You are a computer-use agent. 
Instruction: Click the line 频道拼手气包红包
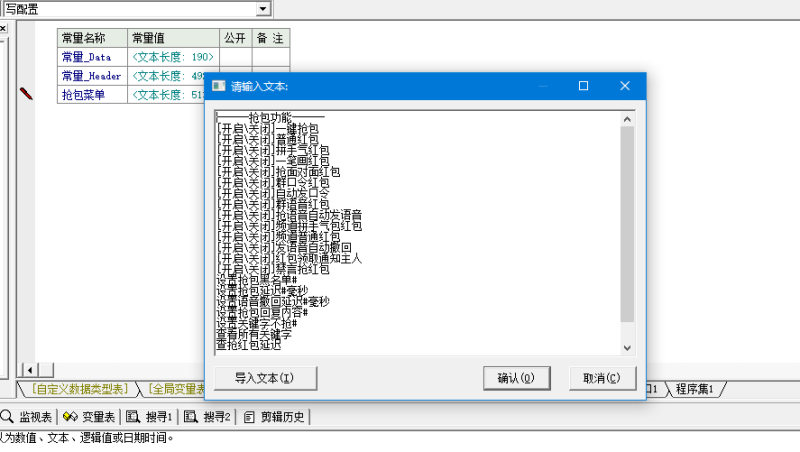pos(289,226)
